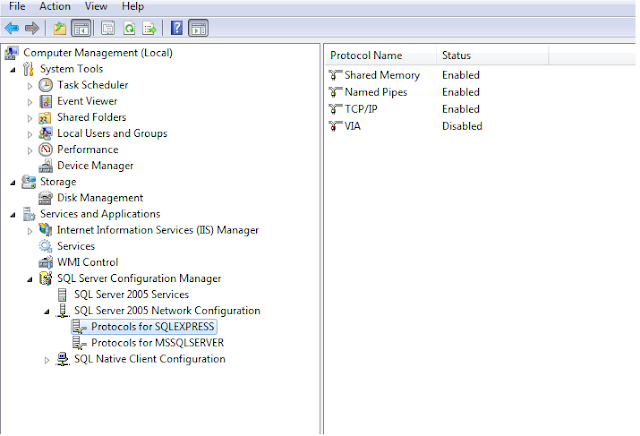This screenshot has height=436, width=640.
Task: Click the VIA protocol icon
Action: click(x=335, y=126)
